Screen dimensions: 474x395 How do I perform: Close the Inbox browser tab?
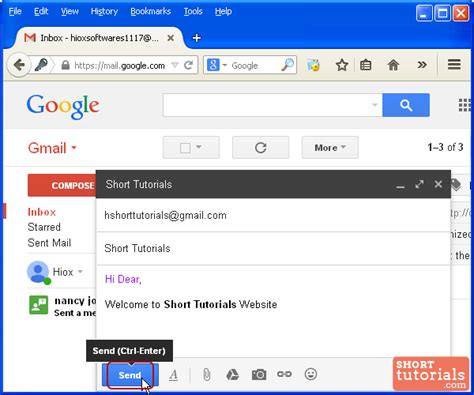tap(170, 38)
